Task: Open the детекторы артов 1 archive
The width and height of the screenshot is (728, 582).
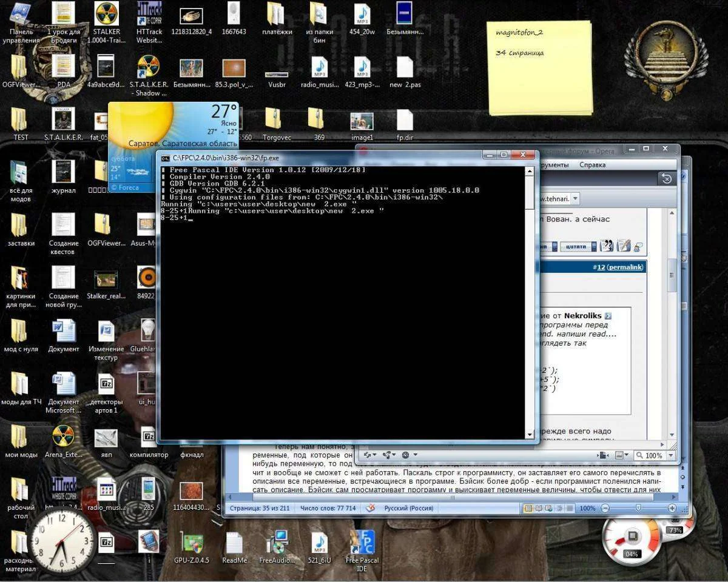Action: 106,394
